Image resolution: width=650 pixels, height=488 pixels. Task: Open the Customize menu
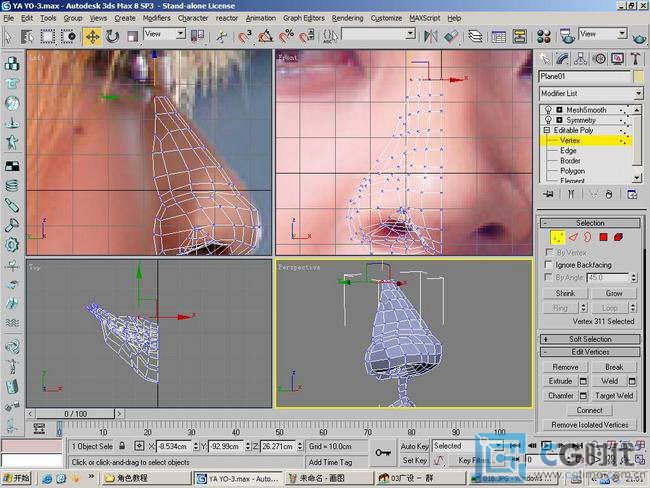[386, 18]
